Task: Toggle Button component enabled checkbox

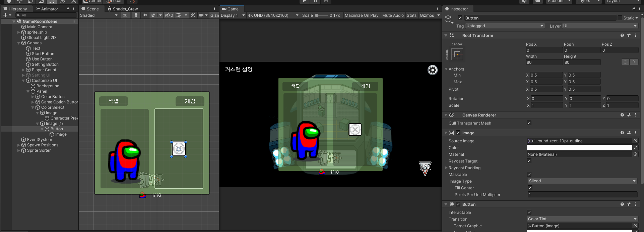Action: 458,204
